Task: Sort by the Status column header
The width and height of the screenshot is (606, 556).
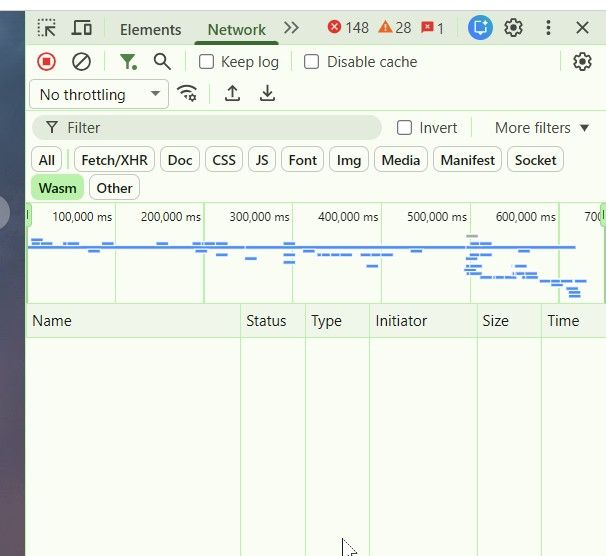Action: tap(273, 321)
